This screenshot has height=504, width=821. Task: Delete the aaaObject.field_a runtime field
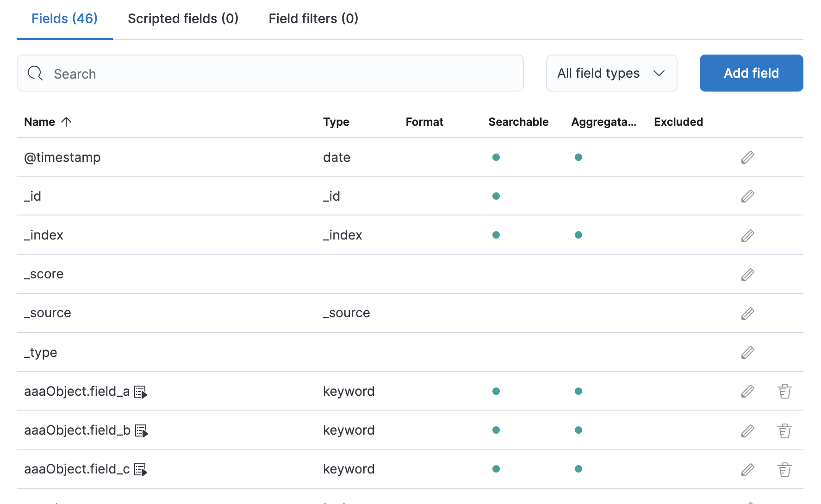tap(784, 392)
